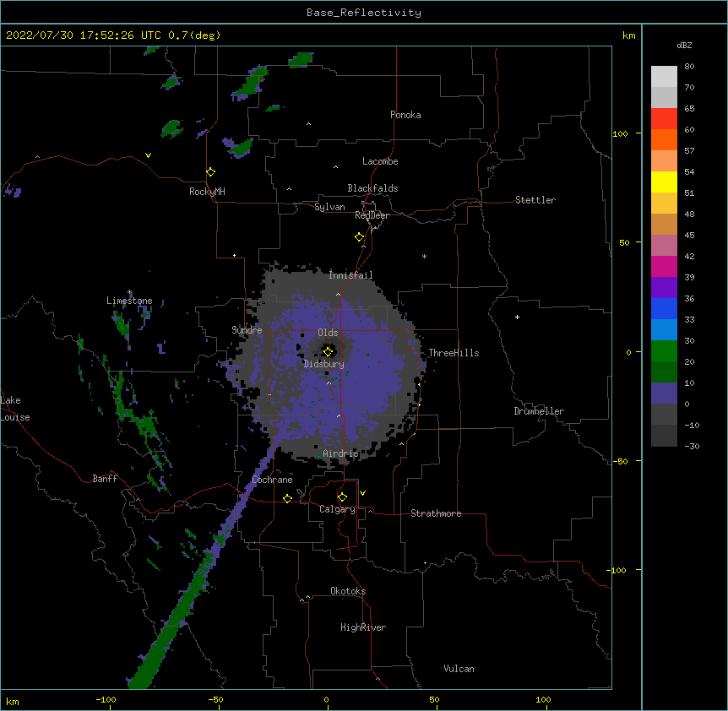Click the Ponoka city label
728x711 pixels.
(x=405, y=115)
